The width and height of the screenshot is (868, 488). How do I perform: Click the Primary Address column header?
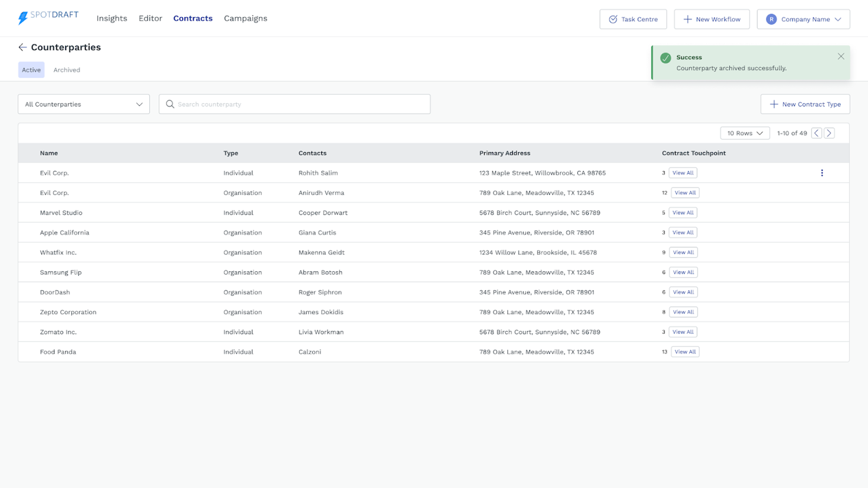[x=505, y=153]
